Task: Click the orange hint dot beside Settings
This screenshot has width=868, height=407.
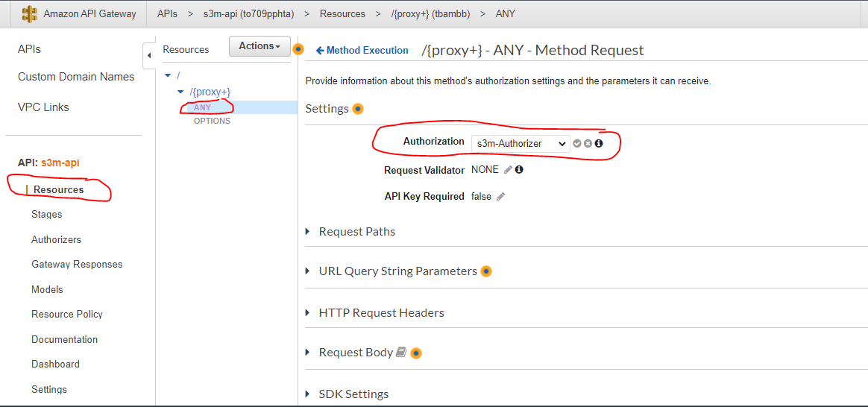Action: pyautogui.click(x=358, y=109)
